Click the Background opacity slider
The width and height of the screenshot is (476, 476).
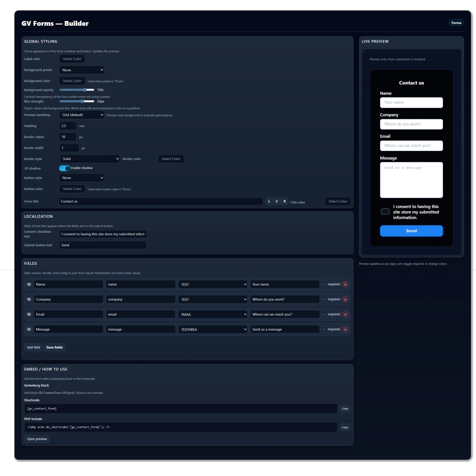point(77,90)
